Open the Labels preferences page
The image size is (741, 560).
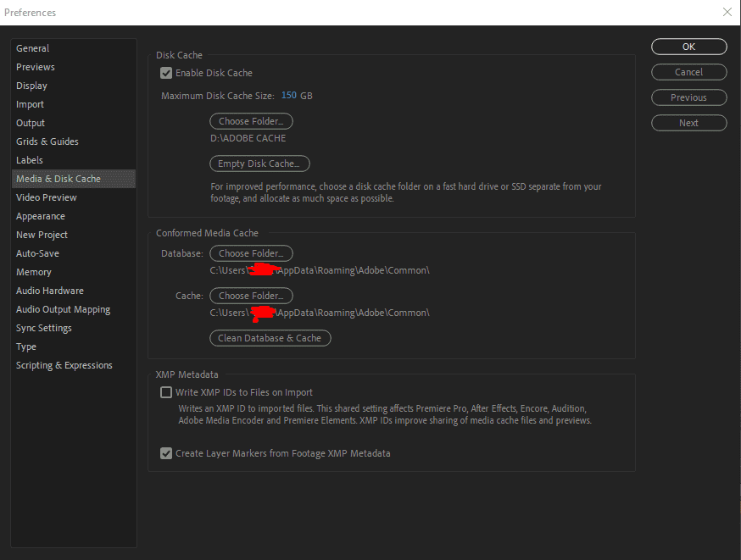pyautogui.click(x=29, y=160)
